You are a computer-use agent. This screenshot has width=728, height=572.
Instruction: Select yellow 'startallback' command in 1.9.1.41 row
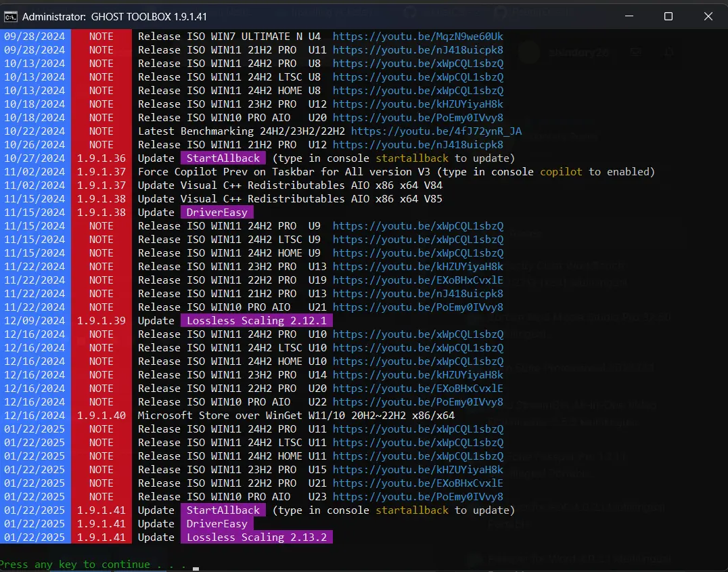point(412,510)
